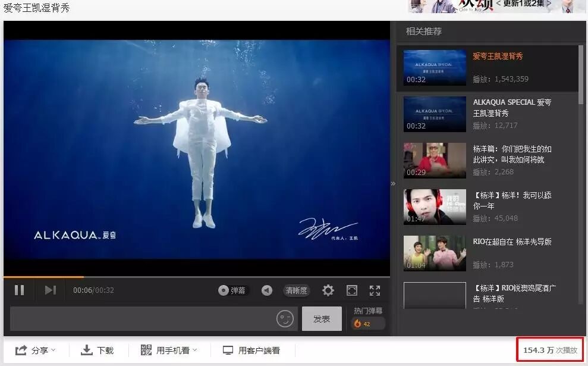Click the share arrow icon
Screen dimensions: 588x366
click(21, 351)
